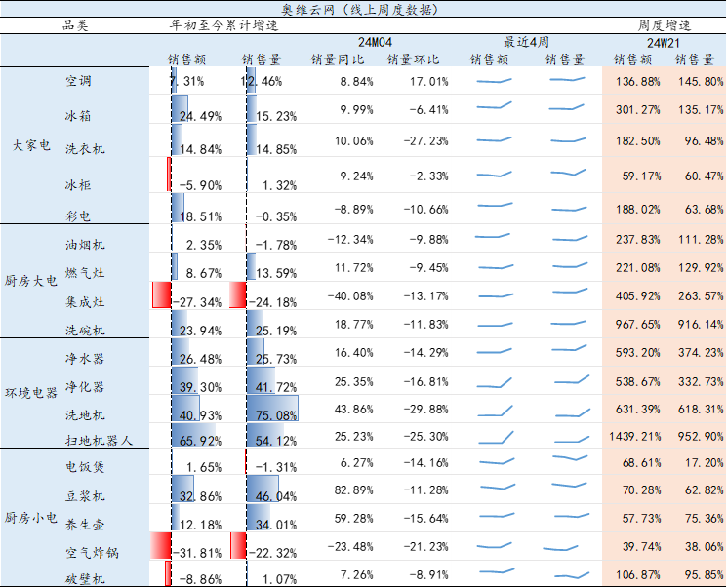This screenshot has width=727, height=588.
Task: Select the title 奥维云网（线上周度数据）
Action: coord(360,10)
